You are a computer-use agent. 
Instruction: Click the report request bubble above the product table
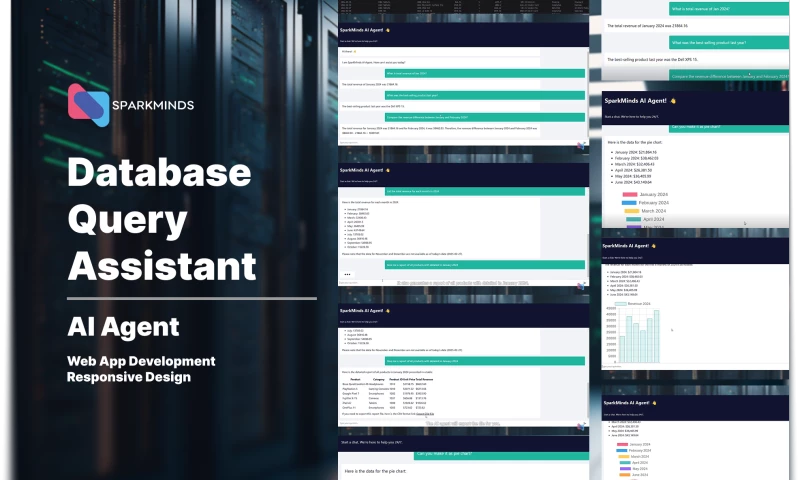point(485,361)
